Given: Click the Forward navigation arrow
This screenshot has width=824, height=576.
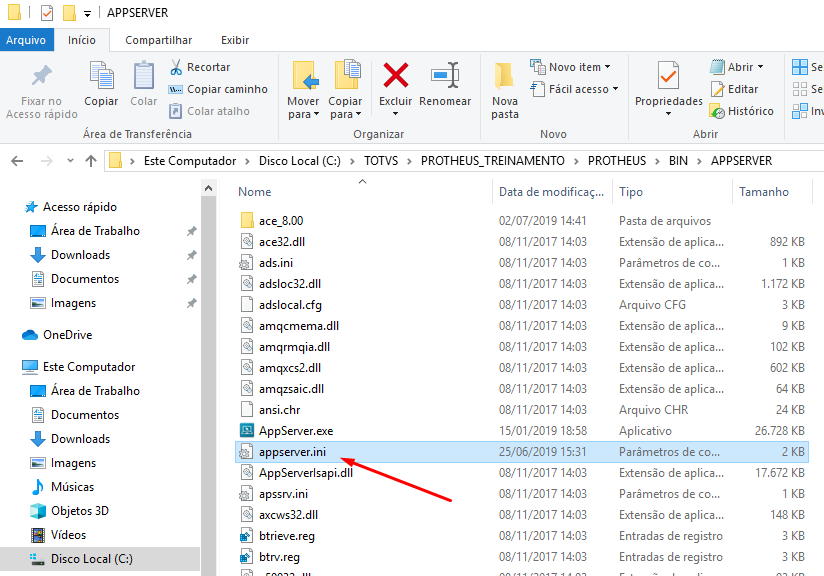Looking at the screenshot, I should tap(47, 161).
